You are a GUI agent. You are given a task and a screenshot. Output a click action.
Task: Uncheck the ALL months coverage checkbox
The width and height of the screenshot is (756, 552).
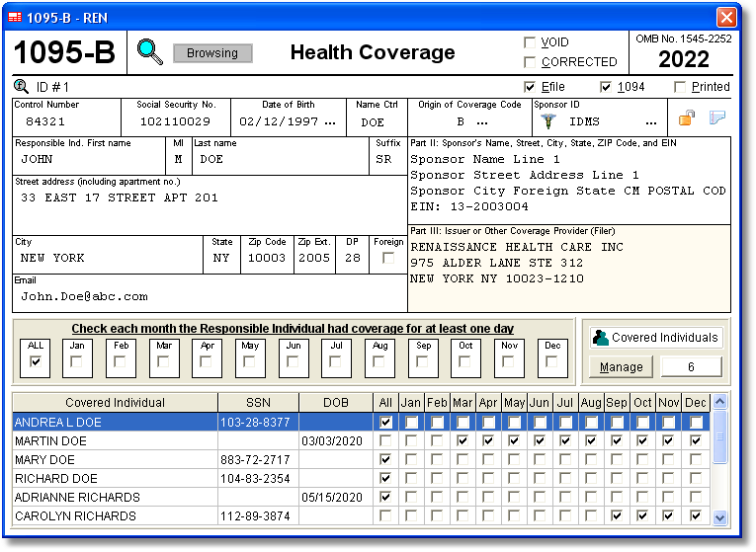[37, 362]
